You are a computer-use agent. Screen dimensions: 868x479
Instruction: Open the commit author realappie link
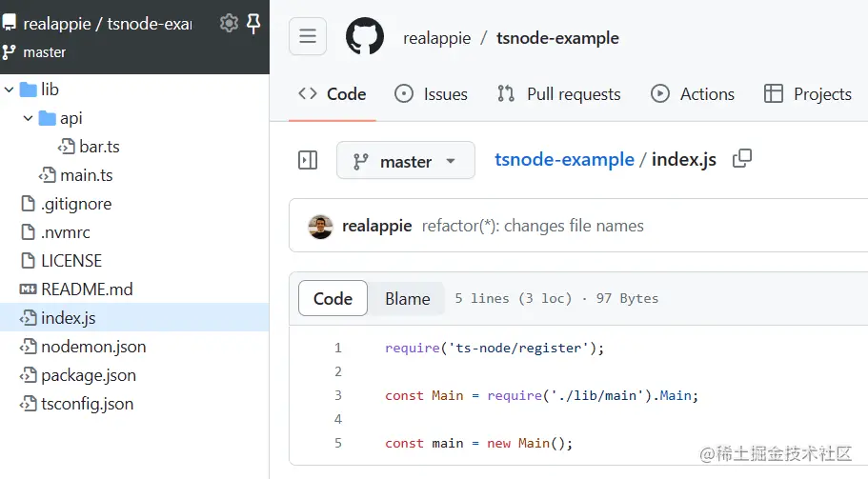tap(377, 226)
